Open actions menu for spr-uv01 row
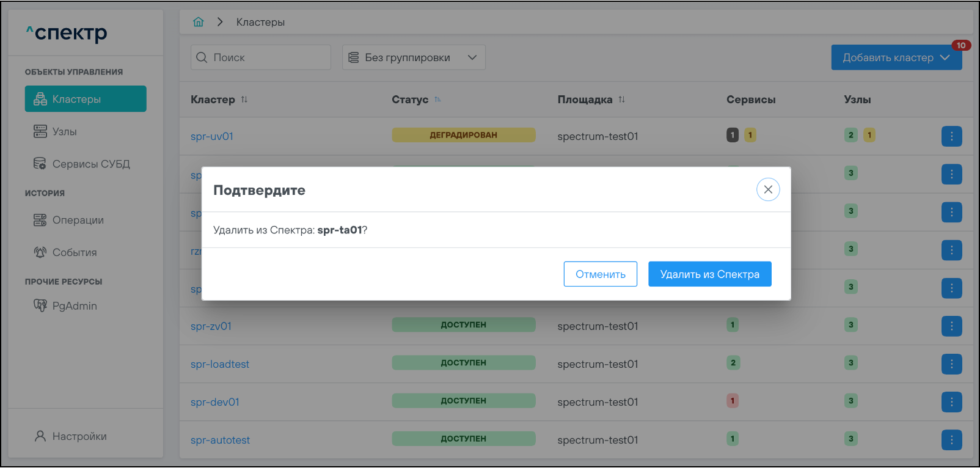 click(x=951, y=136)
